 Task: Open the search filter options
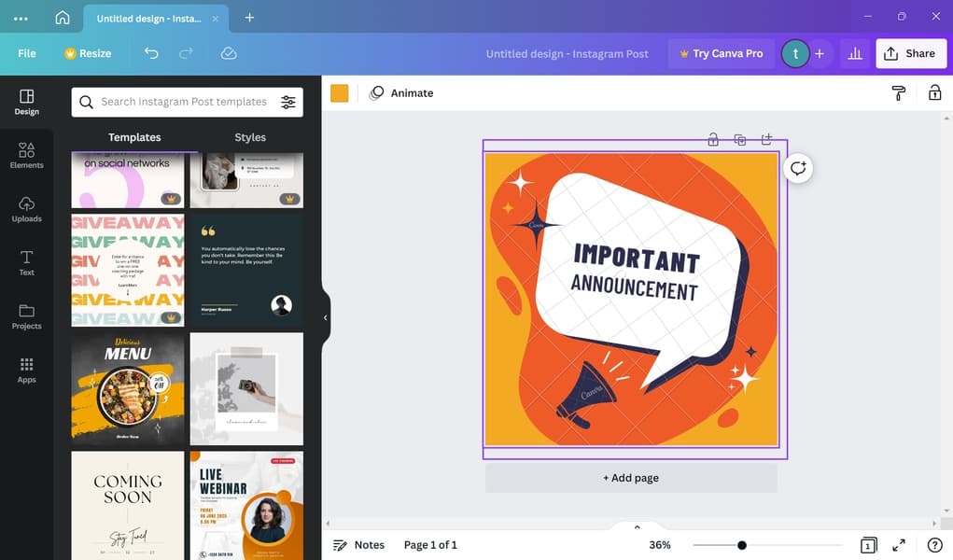click(288, 102)
